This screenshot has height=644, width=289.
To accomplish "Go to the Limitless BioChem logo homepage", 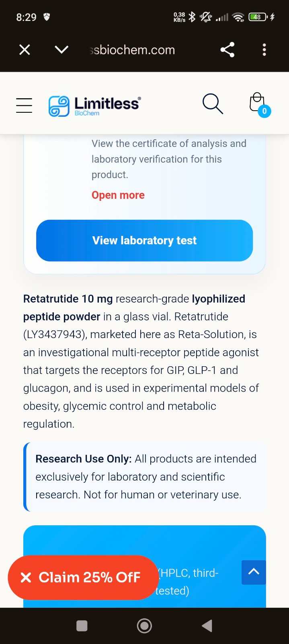I will tap(95, 106).
